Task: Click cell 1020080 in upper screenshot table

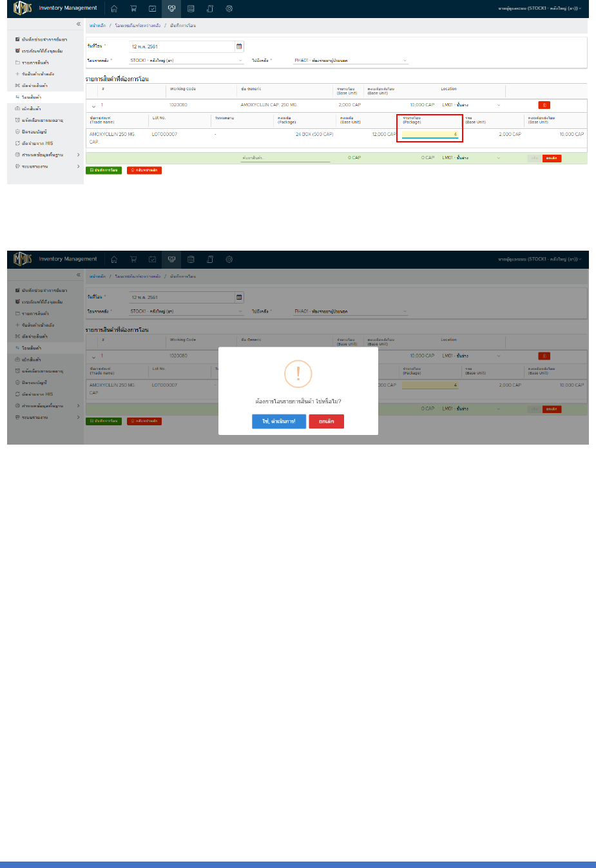Action: click(178, 104)
